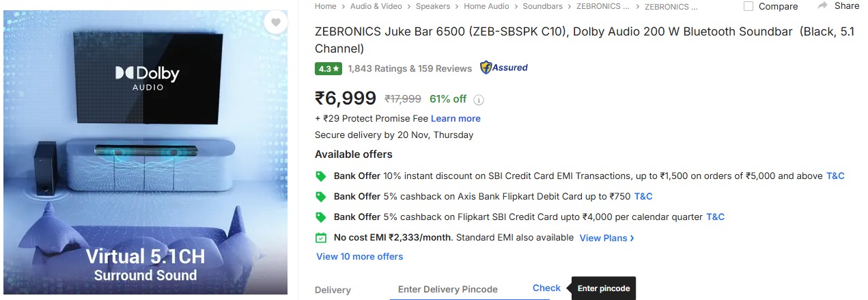
Task: Open the Home breadcrumb
Action: [326, 6]
